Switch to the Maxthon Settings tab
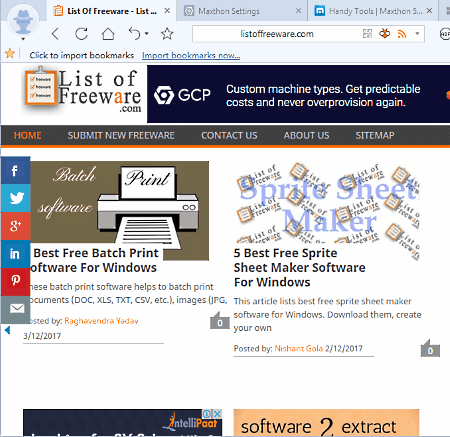This screenshot has width=450, height=437. tap(243, 11)
